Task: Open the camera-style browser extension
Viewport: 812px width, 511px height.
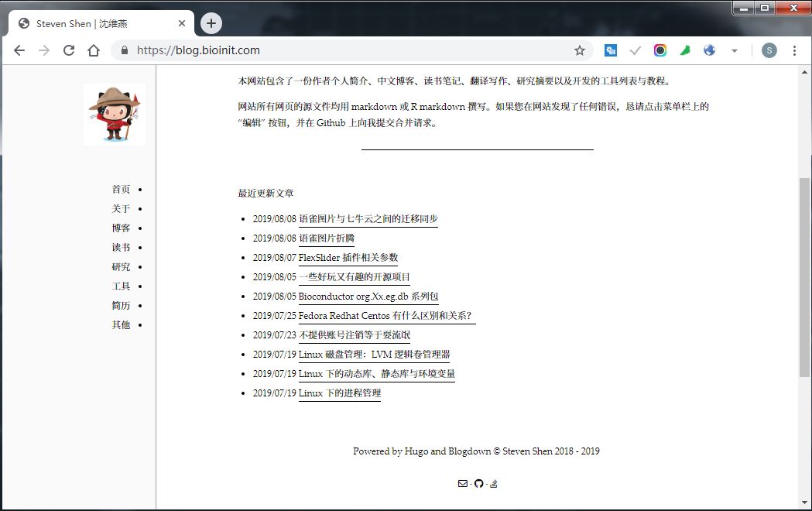Action: tap(660, 50)
